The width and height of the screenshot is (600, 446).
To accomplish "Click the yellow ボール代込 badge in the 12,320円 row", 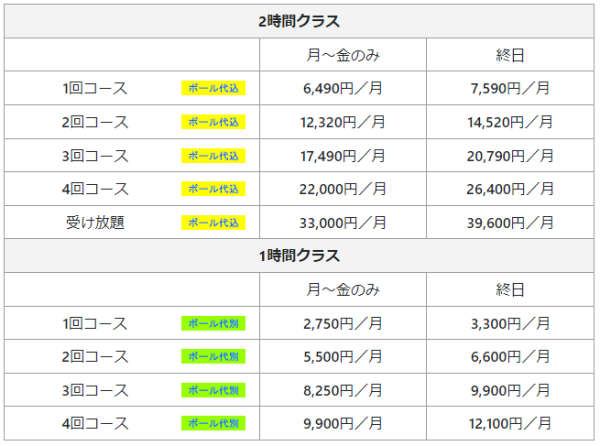I will 214,122.
